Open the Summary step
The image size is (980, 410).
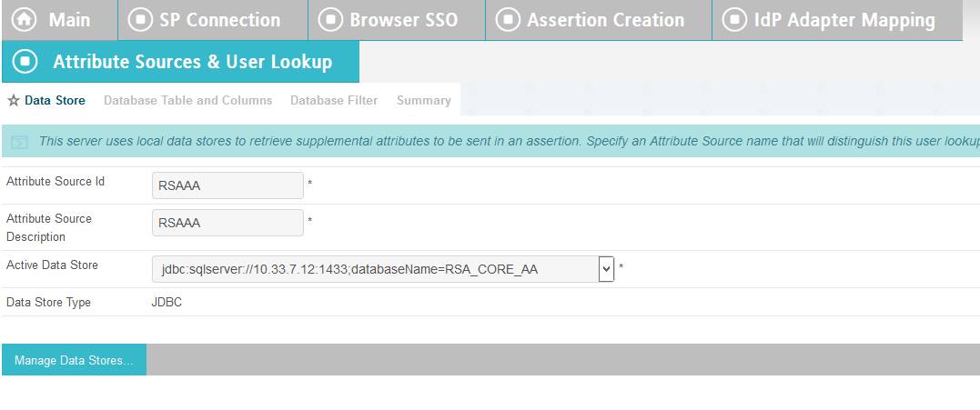[x=424, y=101]
